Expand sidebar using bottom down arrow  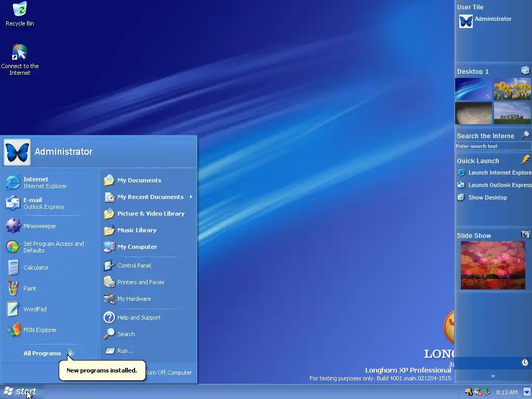click(x=493, y=376)
